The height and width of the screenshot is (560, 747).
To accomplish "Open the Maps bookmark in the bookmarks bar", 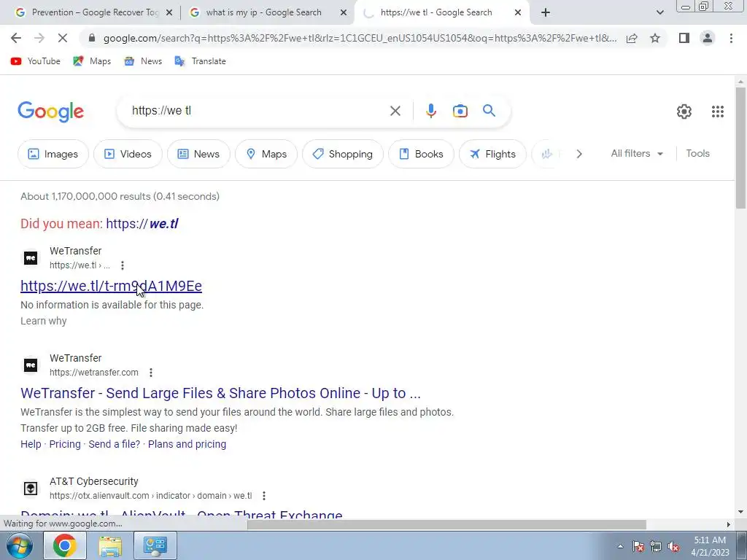I will (x=92, y=61).
